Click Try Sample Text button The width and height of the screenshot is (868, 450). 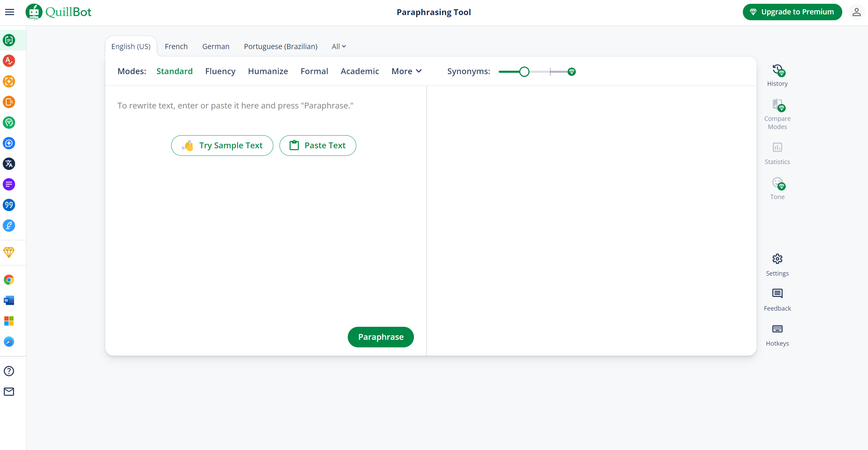point(222,146)
